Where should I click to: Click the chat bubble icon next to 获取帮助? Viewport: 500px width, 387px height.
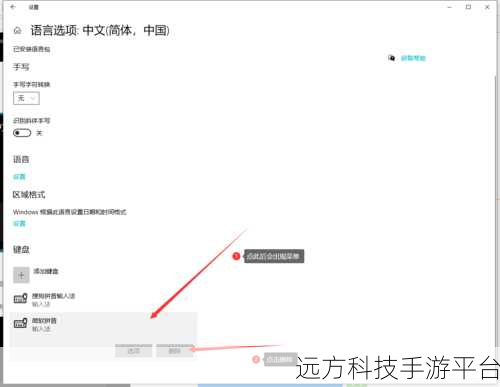pos(391,58)
